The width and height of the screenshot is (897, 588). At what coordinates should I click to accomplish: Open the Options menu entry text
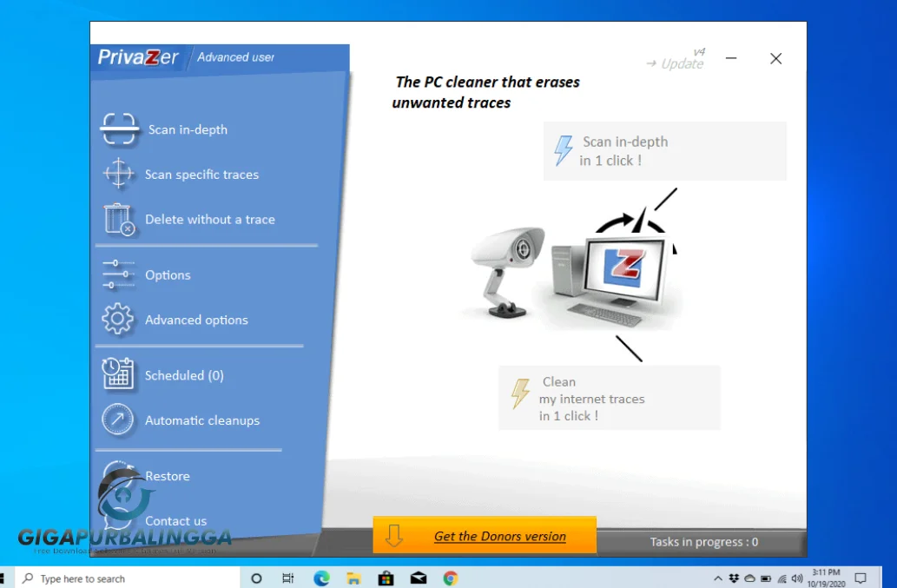168,275
